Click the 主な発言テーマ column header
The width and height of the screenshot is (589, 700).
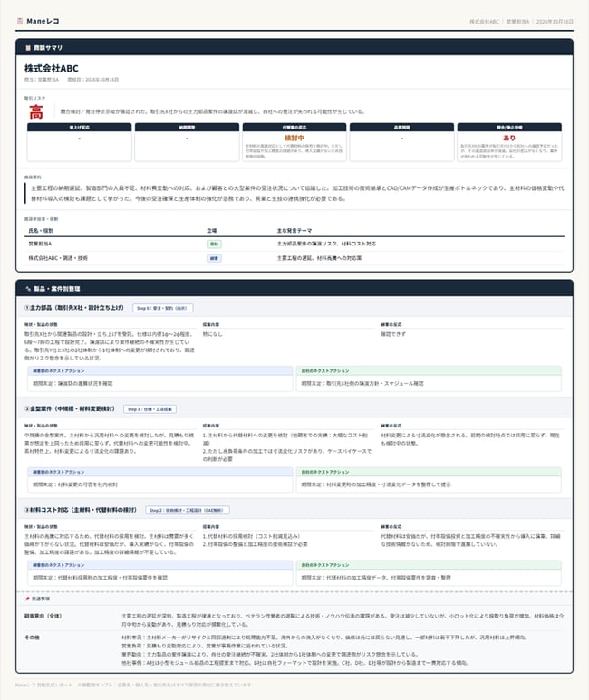(294, 231)
